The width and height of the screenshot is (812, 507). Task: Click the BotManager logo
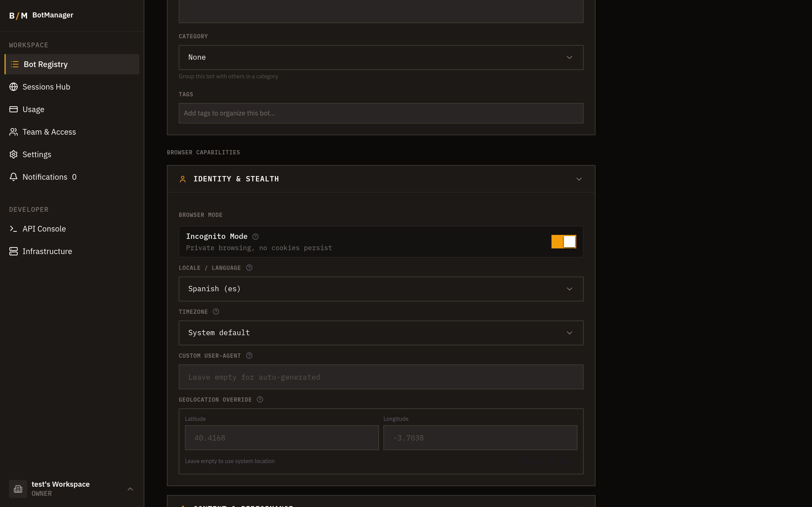coord(41,15)
